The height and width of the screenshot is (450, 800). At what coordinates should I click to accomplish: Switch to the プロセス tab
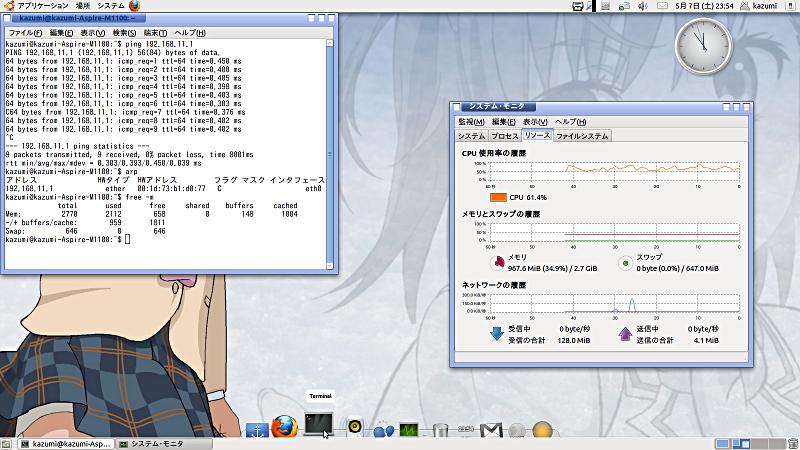point(505,136)
